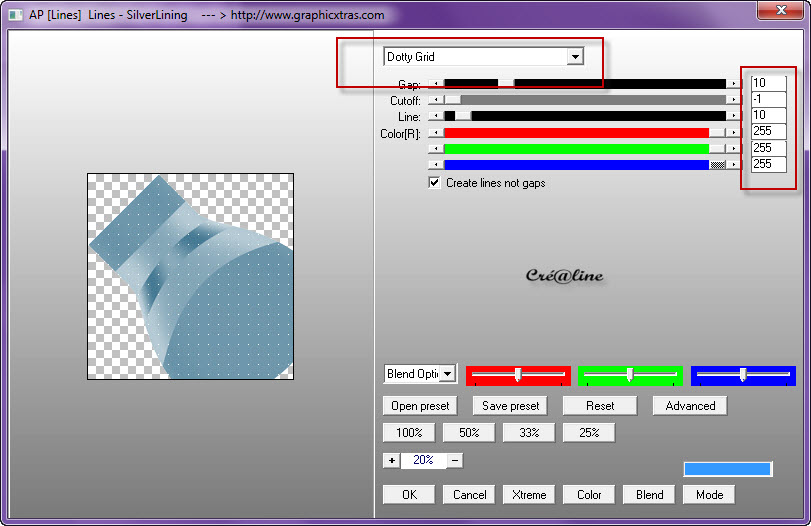Click the minus zoom decrease button
811x526 pixels.
coord(455,460)
